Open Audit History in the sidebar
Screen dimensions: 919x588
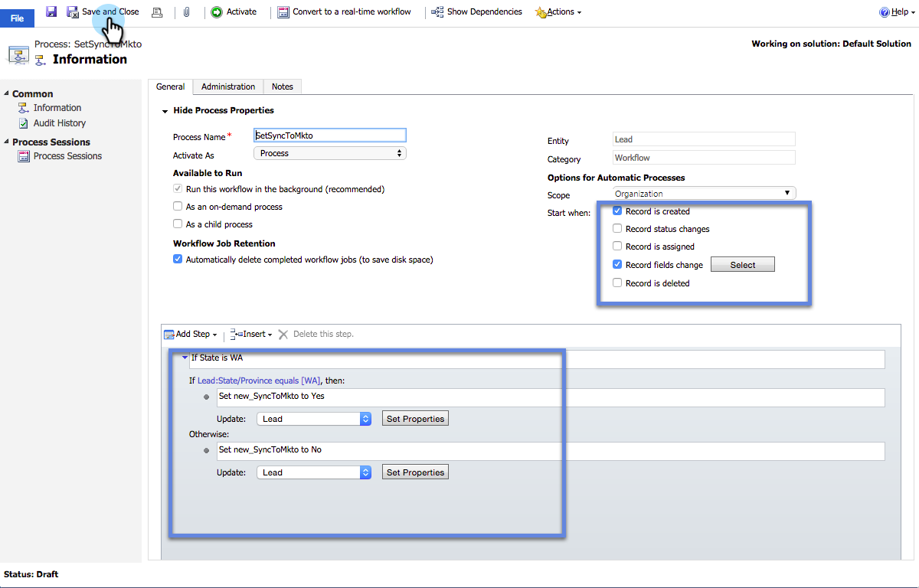tap(59, 123)
